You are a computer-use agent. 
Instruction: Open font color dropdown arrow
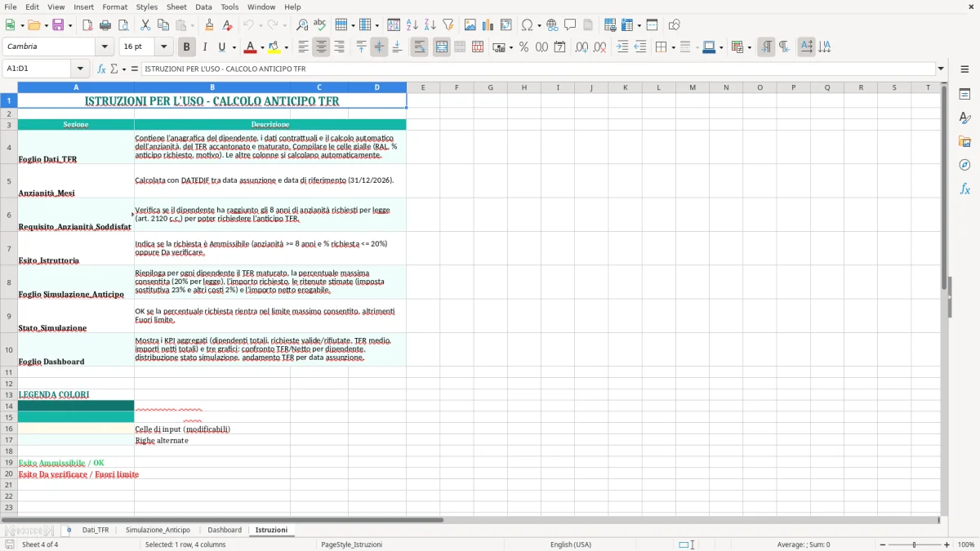(262, 47)
